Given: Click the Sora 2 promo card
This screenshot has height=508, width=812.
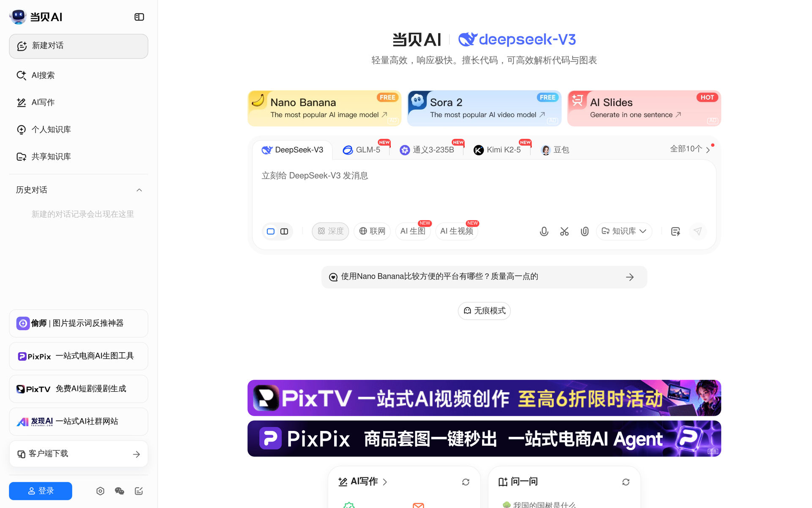Looking at the screenshot, I should click(x=484, y=108).
